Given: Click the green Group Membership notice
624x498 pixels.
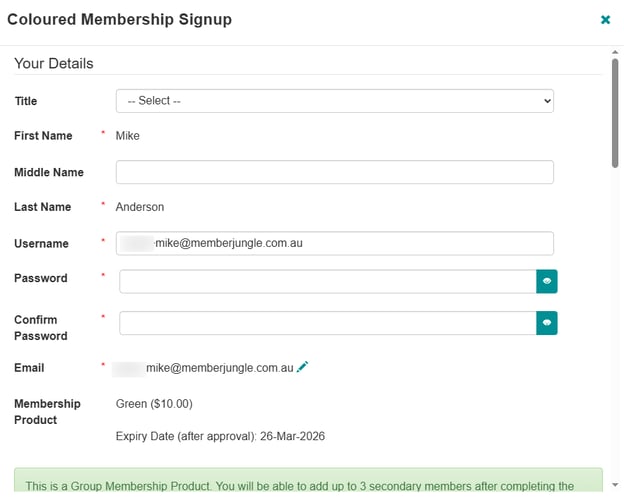Looking at the screenshot, I should tap(308, 480).
